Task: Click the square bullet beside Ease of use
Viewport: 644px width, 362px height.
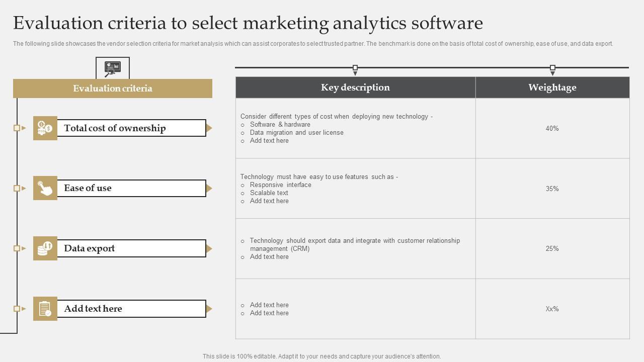Action: (17, 188)
